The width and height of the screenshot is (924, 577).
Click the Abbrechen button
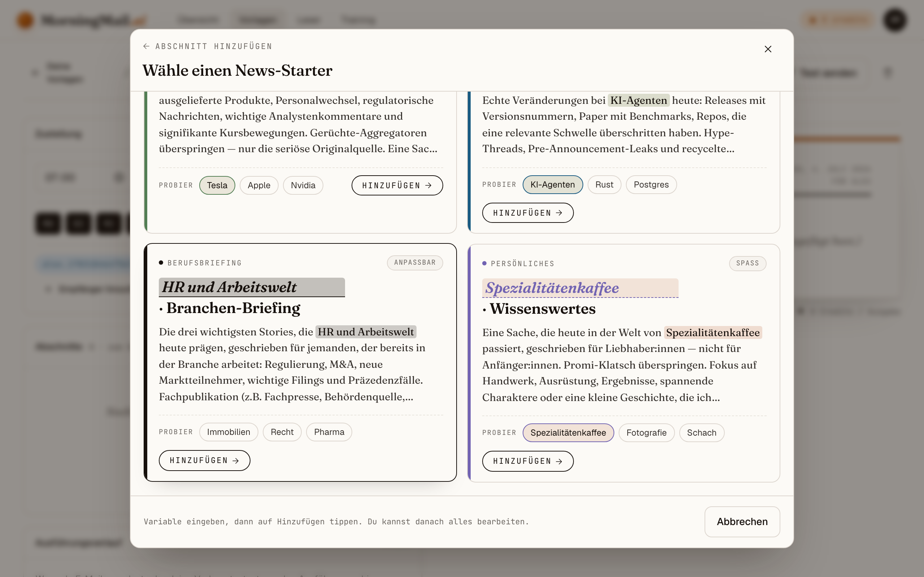tap(742, 521)
